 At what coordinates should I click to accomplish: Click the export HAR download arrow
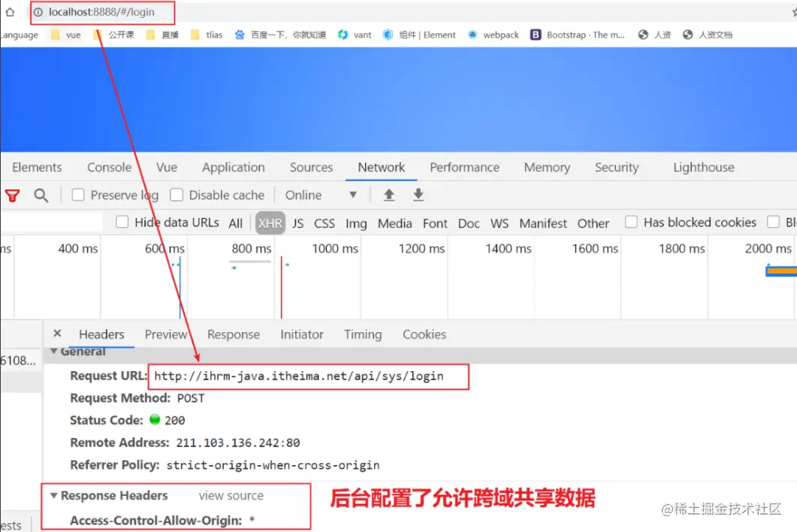click(418, 195)
